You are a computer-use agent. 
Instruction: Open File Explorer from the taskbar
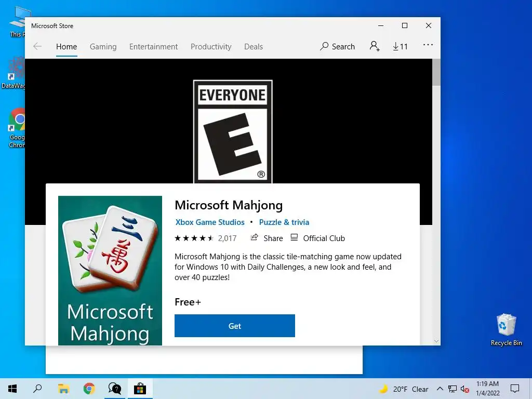[x=63, y=389]
